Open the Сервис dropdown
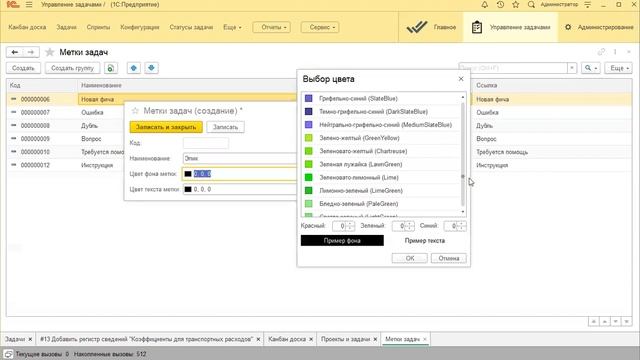The image size is (640, 360). (x=320, y=27)
